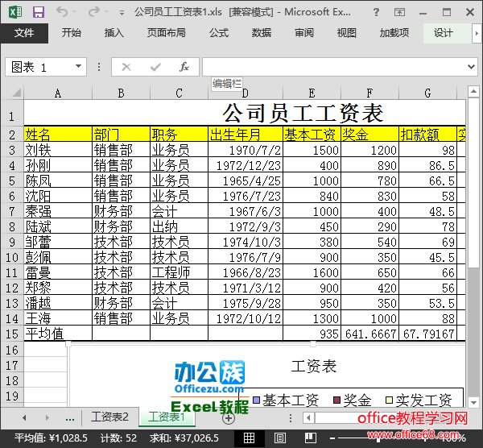Open the 公式 (Formulas) ribbon tab
Image resolution: width=483 pixels, height=448 pixels.
218,33
